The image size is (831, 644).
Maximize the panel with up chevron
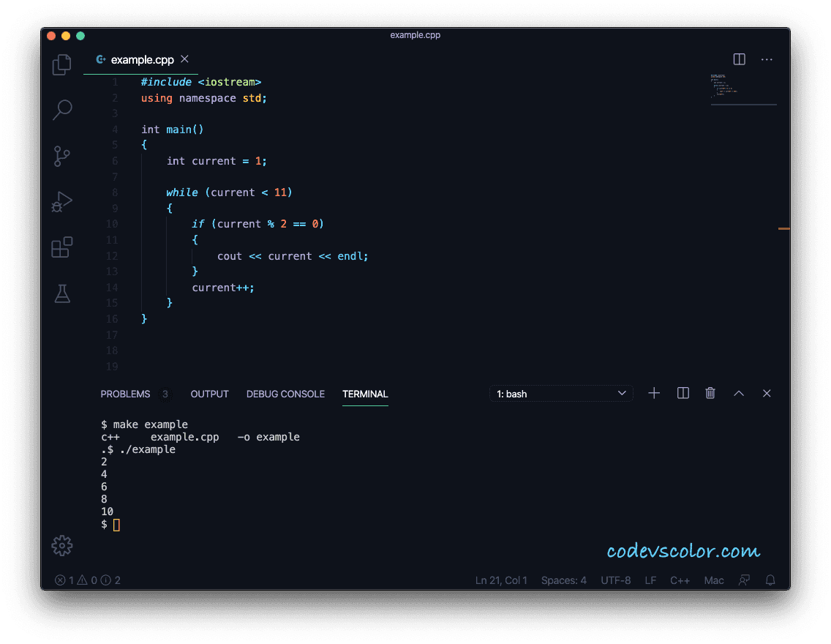(739, 394)
